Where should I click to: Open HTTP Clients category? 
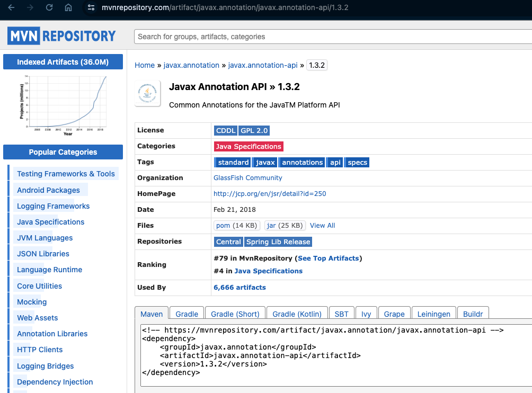pos(40,350)
